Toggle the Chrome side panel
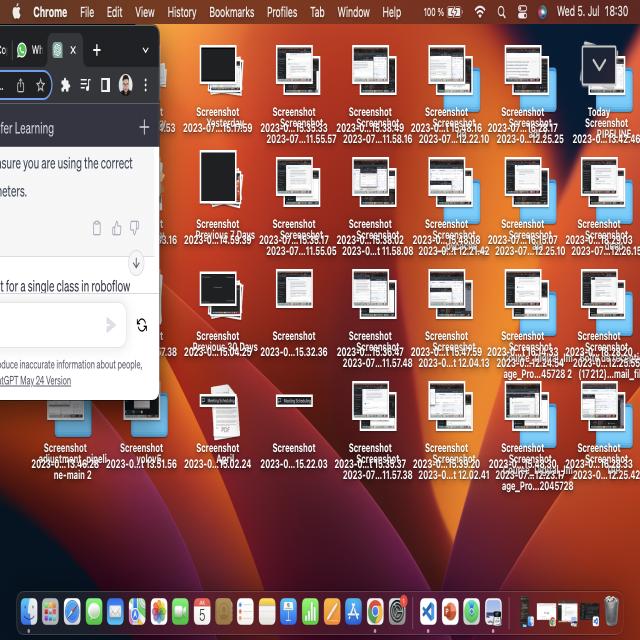The image size is (640, 640). [106, 85]
